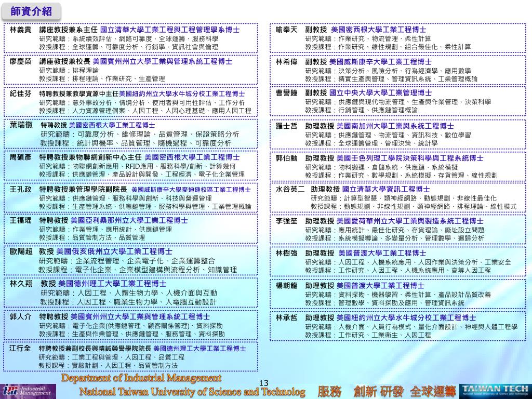Click footer word 全球運籌
This screenshot has height=399, width=532.
pos(433,391)
